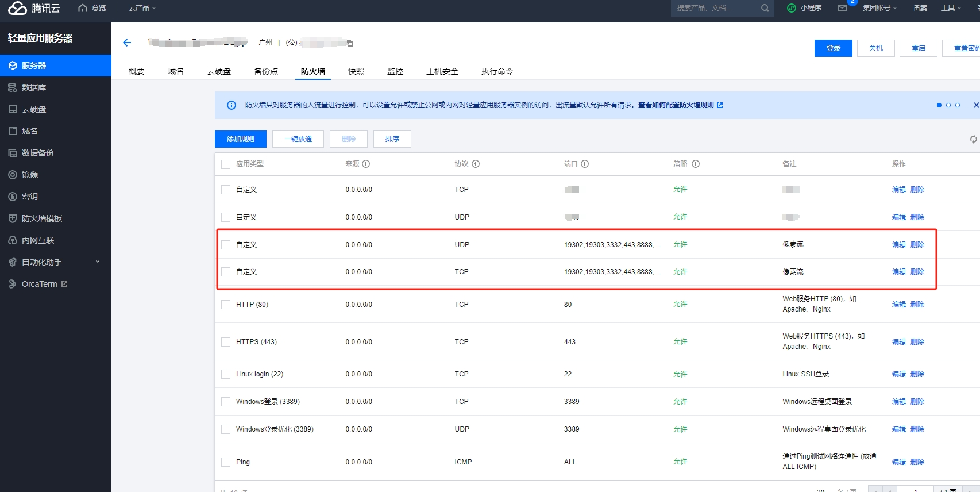The width and height of the screenshot is (980, 492).
Task: Click the 添加规则 button
Action: (240, 139)
